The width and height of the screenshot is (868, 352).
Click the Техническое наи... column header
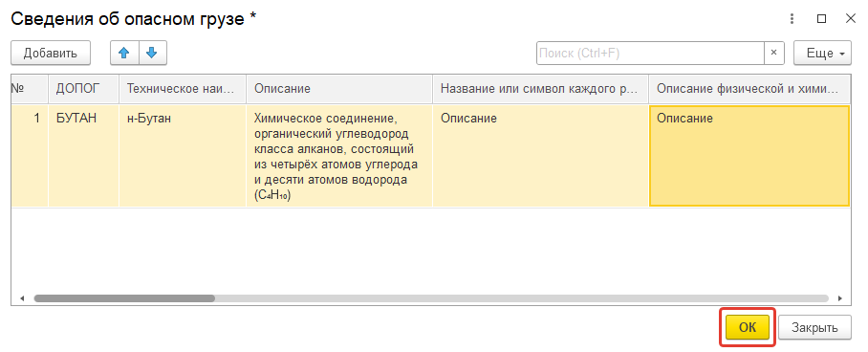point(183,89)
